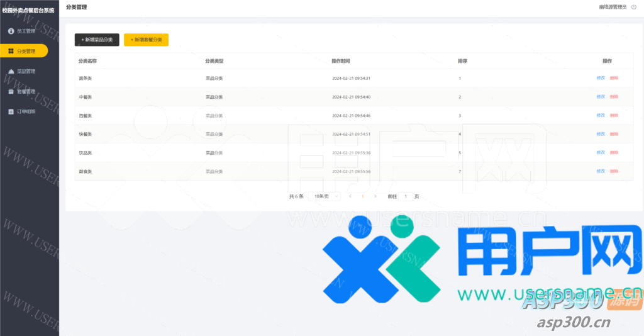Open 员工管理 menu item

pos(26,31)
